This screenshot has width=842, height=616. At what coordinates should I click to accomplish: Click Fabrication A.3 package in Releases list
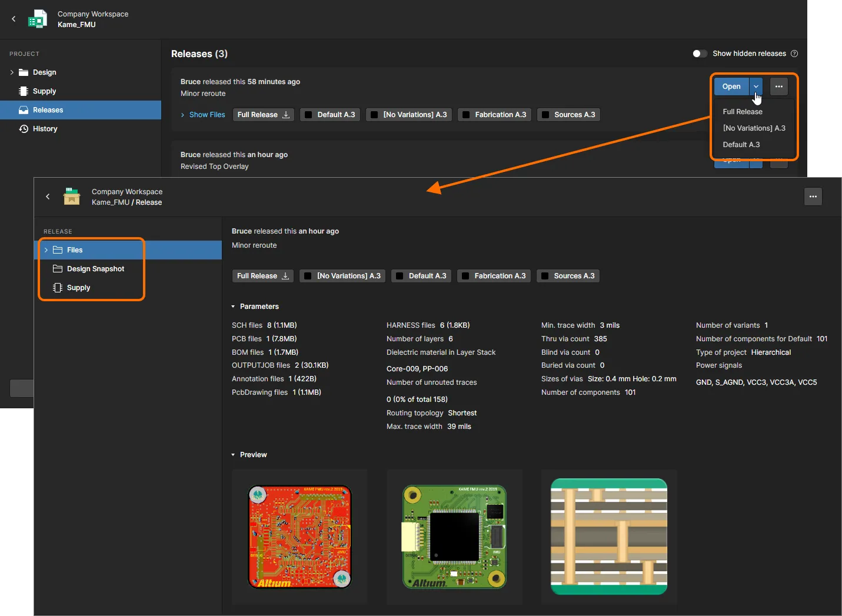tap(494, 115)
